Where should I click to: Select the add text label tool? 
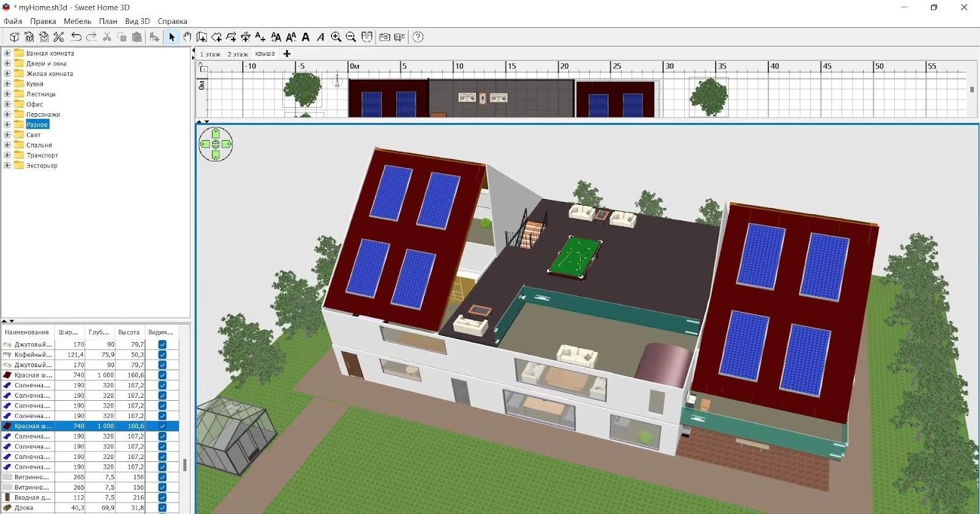click(260, 37)
